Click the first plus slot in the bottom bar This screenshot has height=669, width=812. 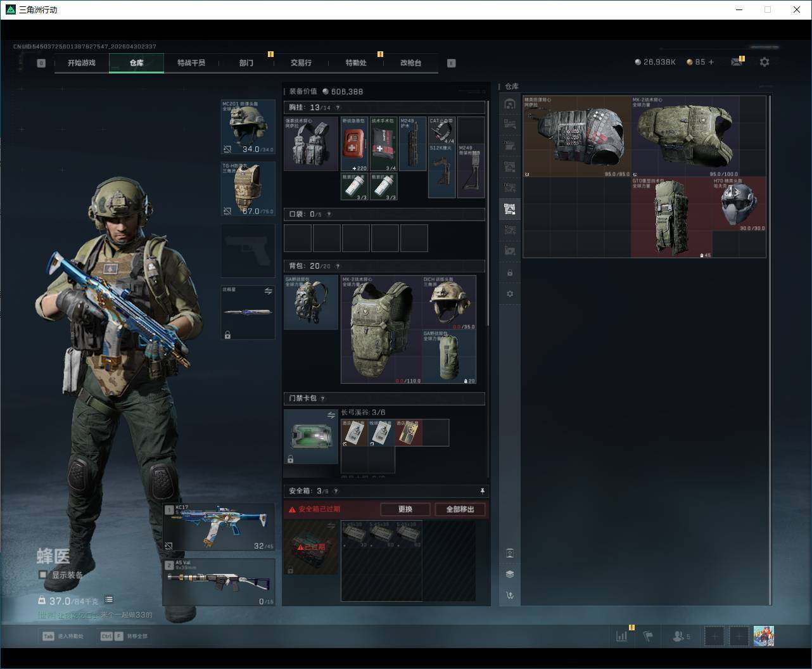(x=714, y=635)
